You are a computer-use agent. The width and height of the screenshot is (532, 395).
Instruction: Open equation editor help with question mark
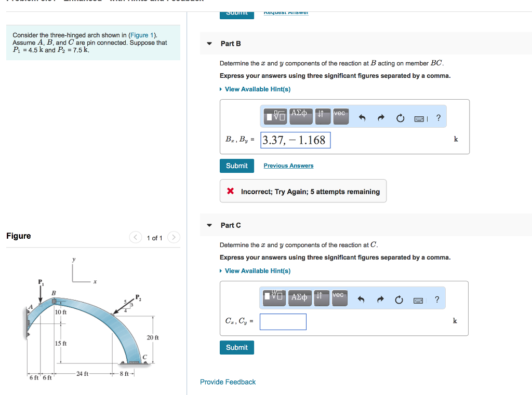pos(438,118)
